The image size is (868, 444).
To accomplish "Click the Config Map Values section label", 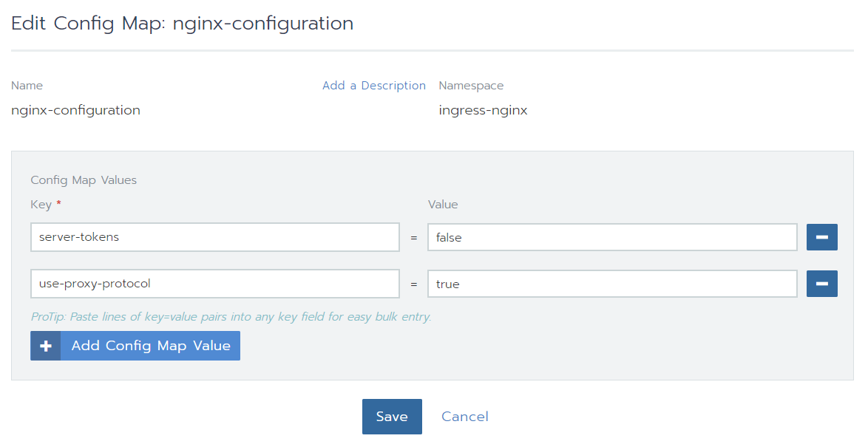I will tap(84, 180).
